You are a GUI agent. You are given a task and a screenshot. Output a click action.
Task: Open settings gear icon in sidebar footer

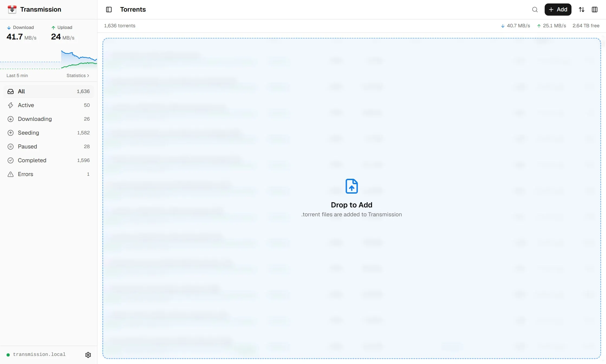pos(88,355)
